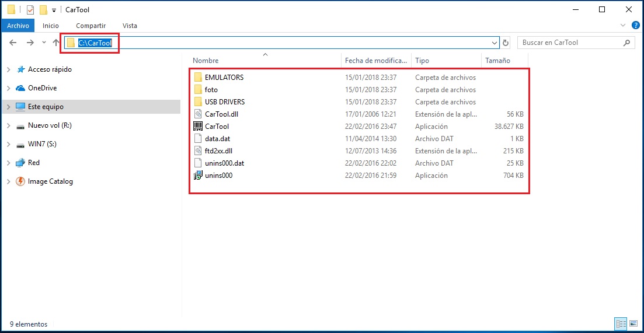The height and width of the screenshot is (333, 644).
Task: Refresh the CarTool folder view
Action: [506, 43]
